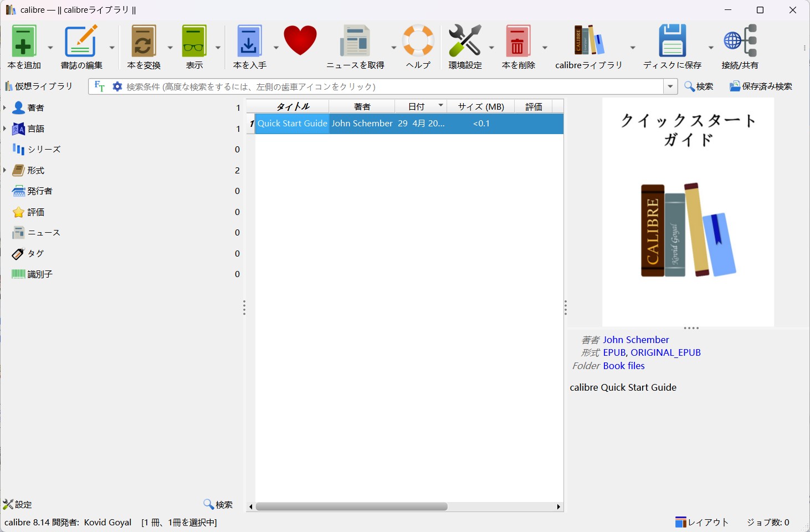This screenshot has width=810, height=532.
Task: Click the search condition input field
Action: (x=388, y=86)
